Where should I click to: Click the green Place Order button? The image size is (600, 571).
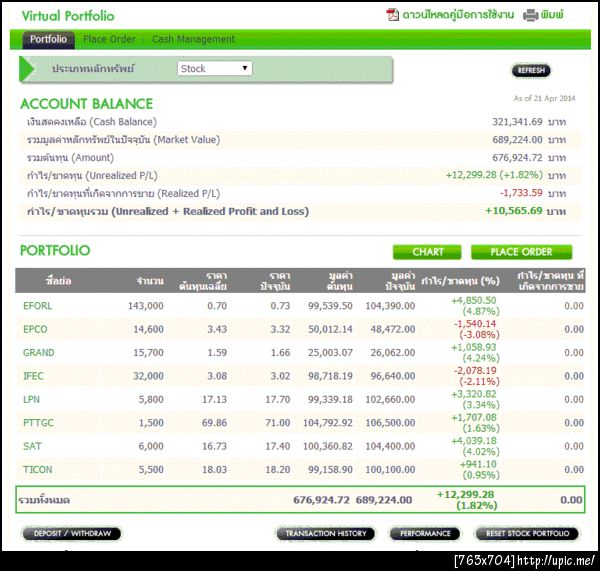tap(521, 252)
